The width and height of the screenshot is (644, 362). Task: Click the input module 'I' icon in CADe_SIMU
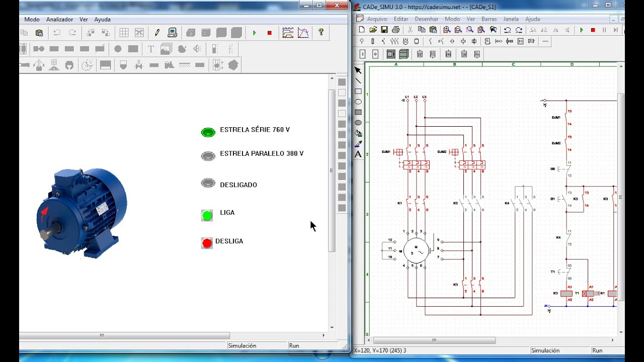[x=362, y=54]
